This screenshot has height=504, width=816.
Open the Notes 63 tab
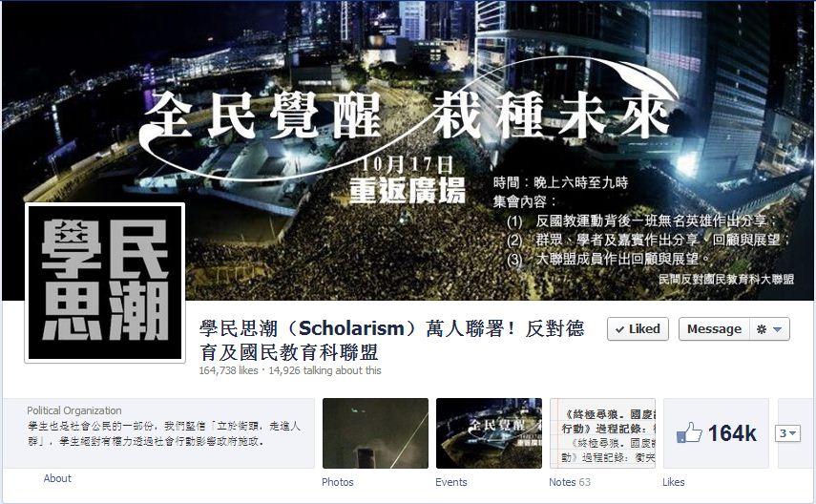tap(570, 482)
